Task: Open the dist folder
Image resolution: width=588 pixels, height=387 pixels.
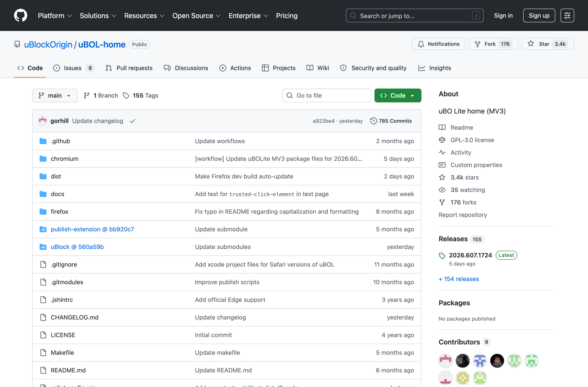Action: click(x=56, y=176)
